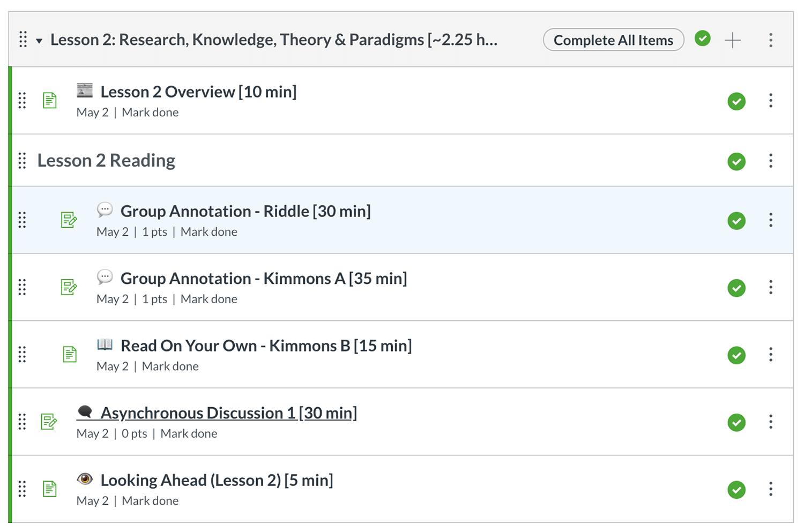Collapse the Lesson 2 module with the triangle arrow
The image size is (804, 532).
coord(39,41)
